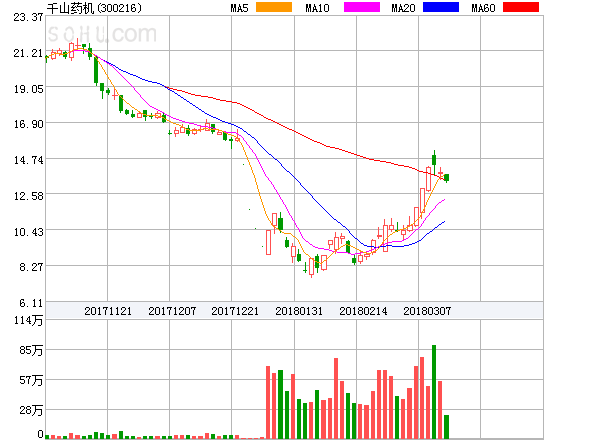
Task: Click the 21.21 price axis label
Action: (28, 53)
